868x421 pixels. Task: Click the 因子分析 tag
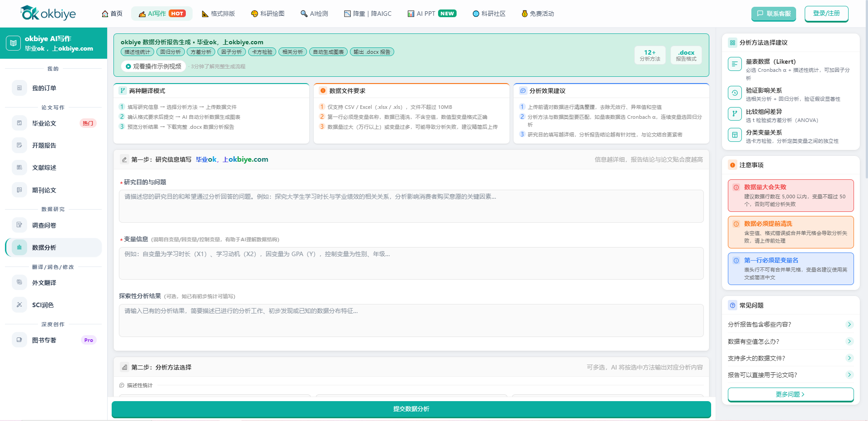click(x=231, y=52)
